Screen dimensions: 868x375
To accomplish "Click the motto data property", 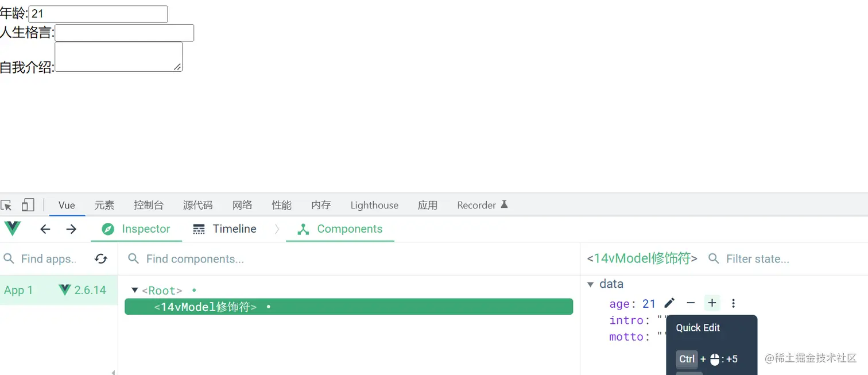I will pos(626,337).
